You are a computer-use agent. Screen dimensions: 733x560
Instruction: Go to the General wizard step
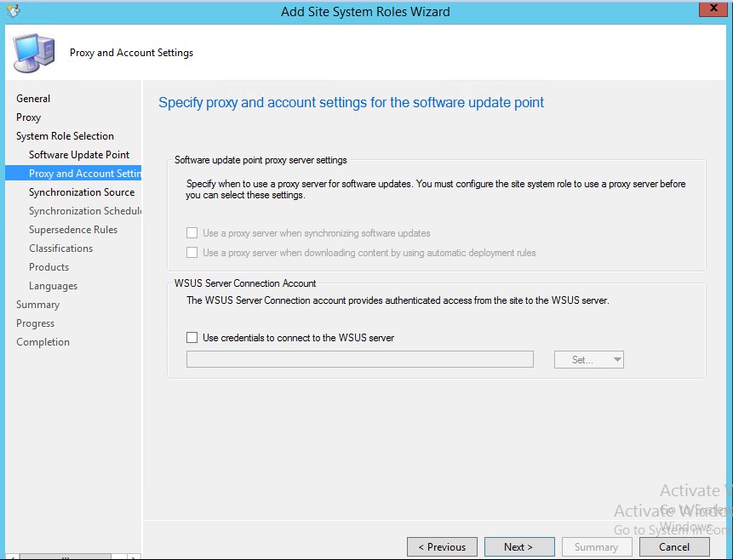[33, 99]
